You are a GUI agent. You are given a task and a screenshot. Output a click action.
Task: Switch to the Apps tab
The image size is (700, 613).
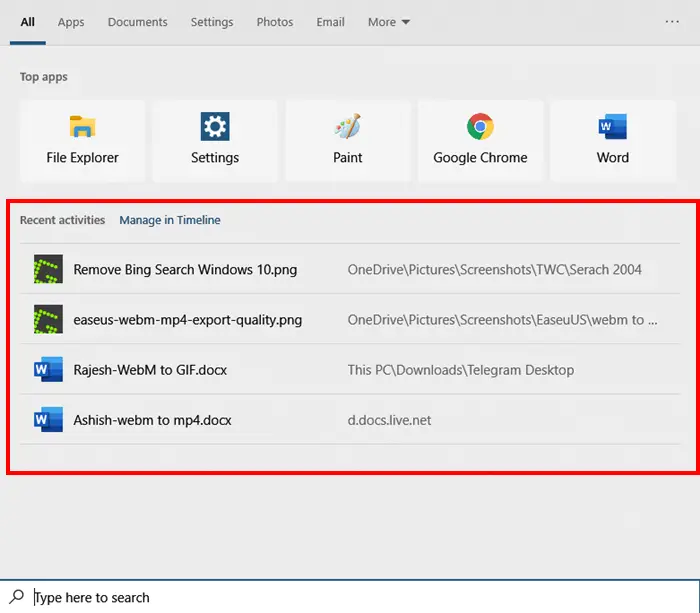[x=71, y=22]
